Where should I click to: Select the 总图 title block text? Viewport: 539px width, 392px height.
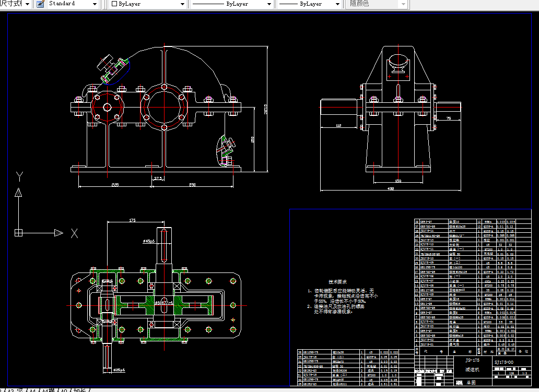471,383
